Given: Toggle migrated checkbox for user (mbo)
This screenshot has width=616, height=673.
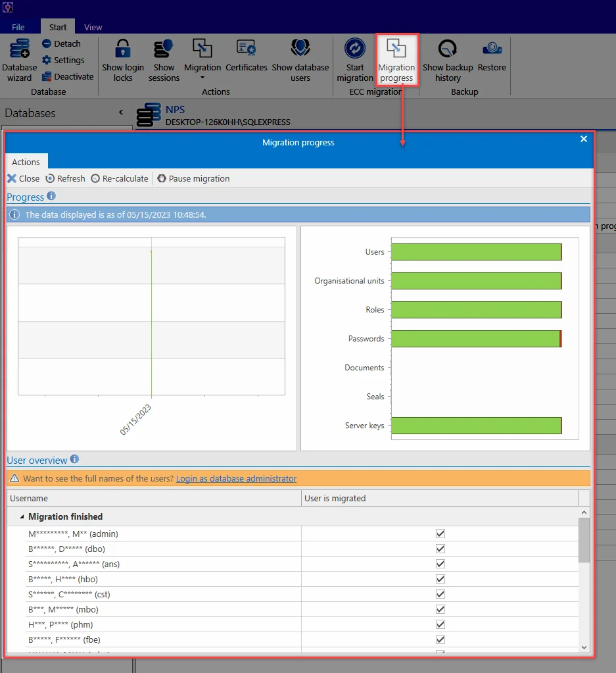Looking at the screenshot, I should pos(440,609).
